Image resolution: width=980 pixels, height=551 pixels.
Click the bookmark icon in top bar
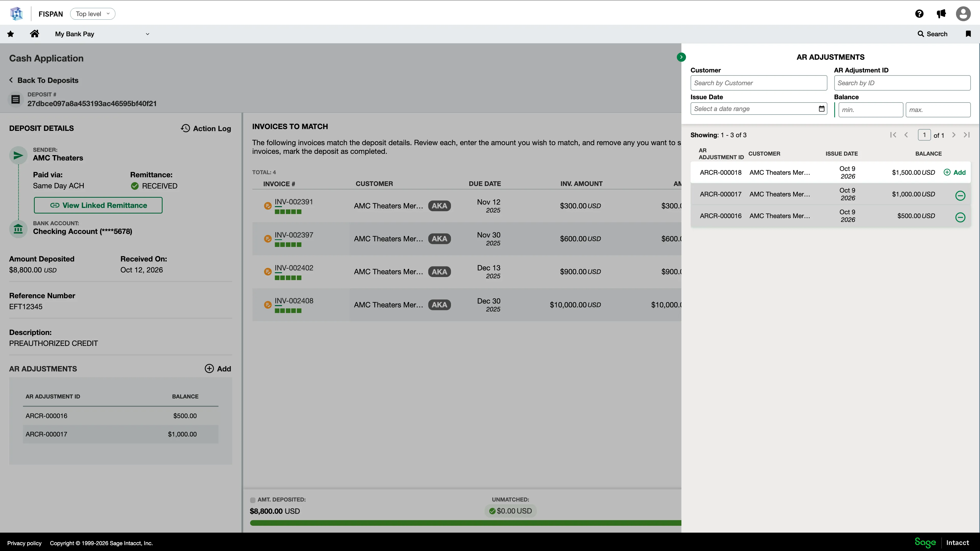tap(968, 34)
